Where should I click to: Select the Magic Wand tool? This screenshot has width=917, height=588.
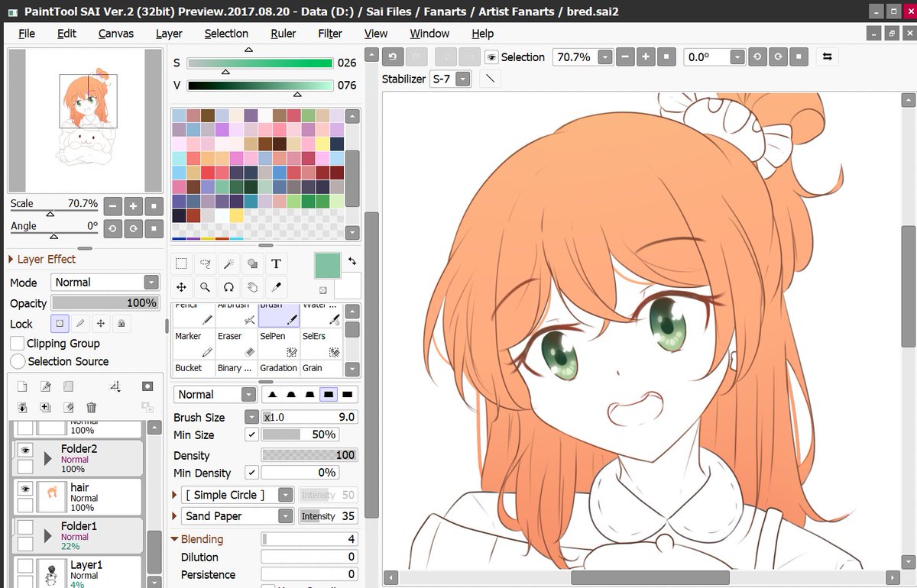pos(228,264)
